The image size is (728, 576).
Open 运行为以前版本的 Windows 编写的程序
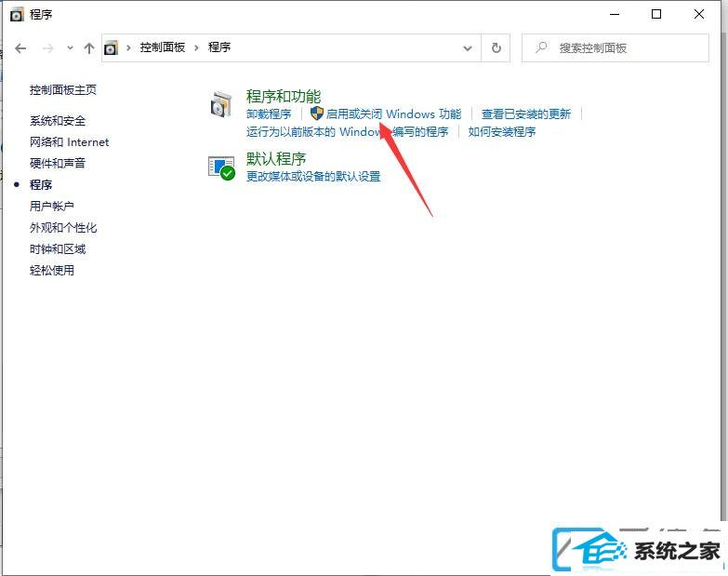click(348, 132)
